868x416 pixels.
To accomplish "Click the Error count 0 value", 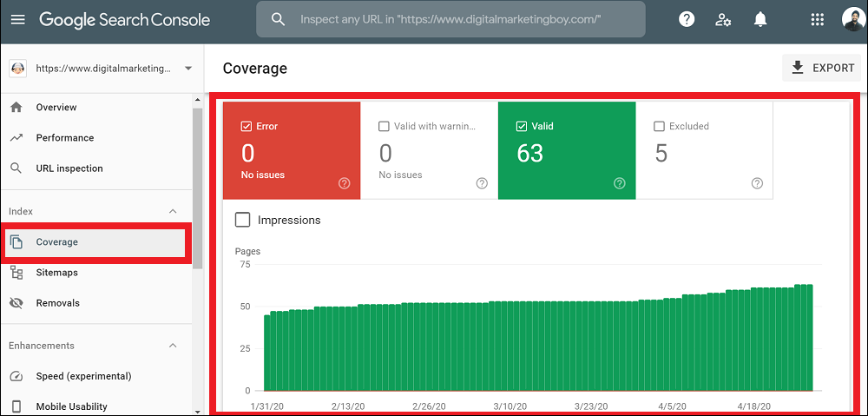I will (x=247, y=153).
